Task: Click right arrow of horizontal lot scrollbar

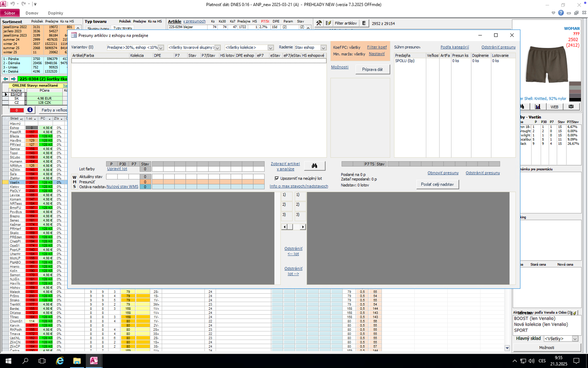Action: coord(303,227)
